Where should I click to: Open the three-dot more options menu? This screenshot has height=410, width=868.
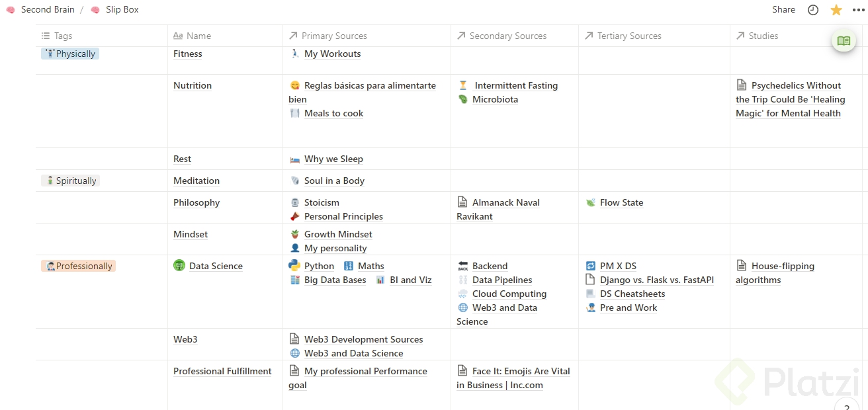(859, 10)
